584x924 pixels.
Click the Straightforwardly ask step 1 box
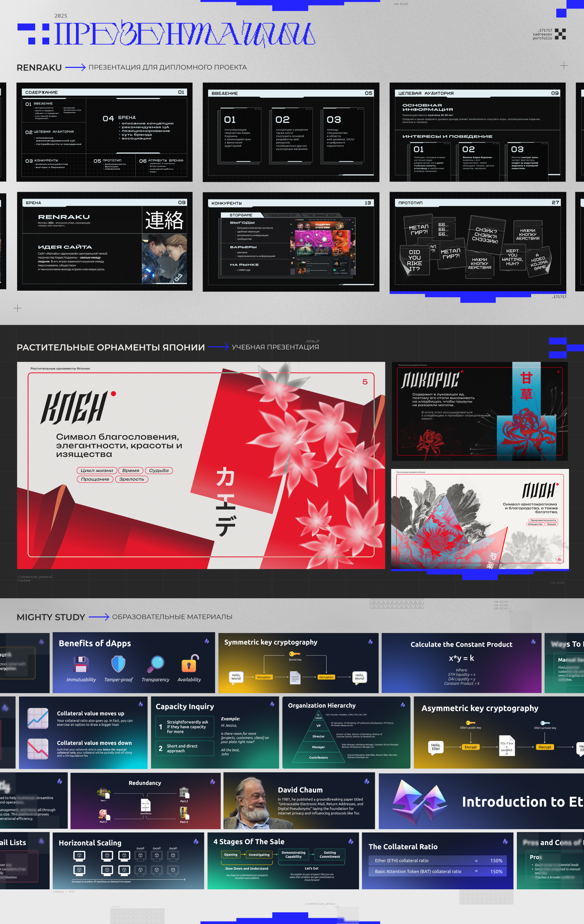tap(184, 727)
